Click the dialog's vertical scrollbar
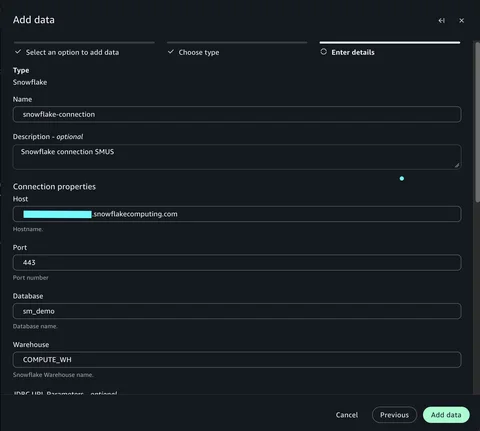 pyautogui.click(x=477, y=122)
